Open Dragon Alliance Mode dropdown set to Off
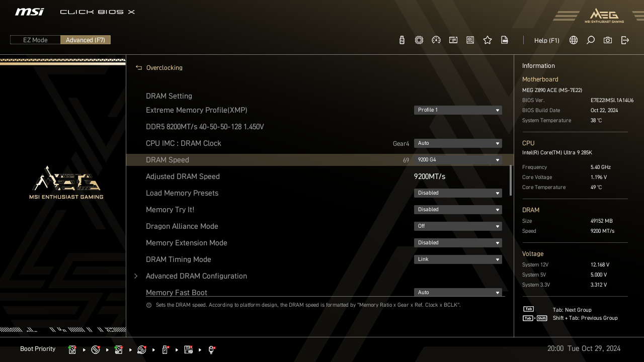644x362 pixels. tap(458, 226)
